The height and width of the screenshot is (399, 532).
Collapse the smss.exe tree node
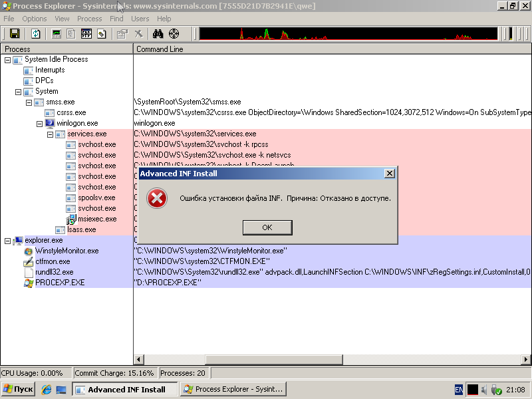[29, 102]
